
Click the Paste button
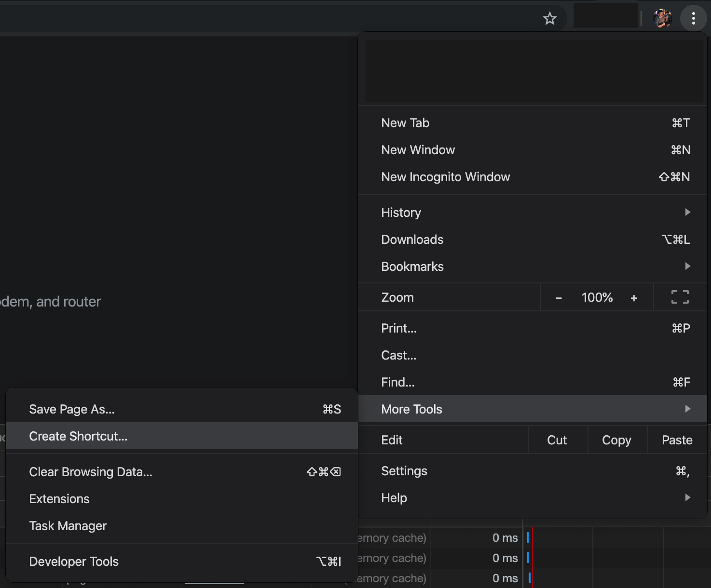pyautogui.click(x=677, y=440)
